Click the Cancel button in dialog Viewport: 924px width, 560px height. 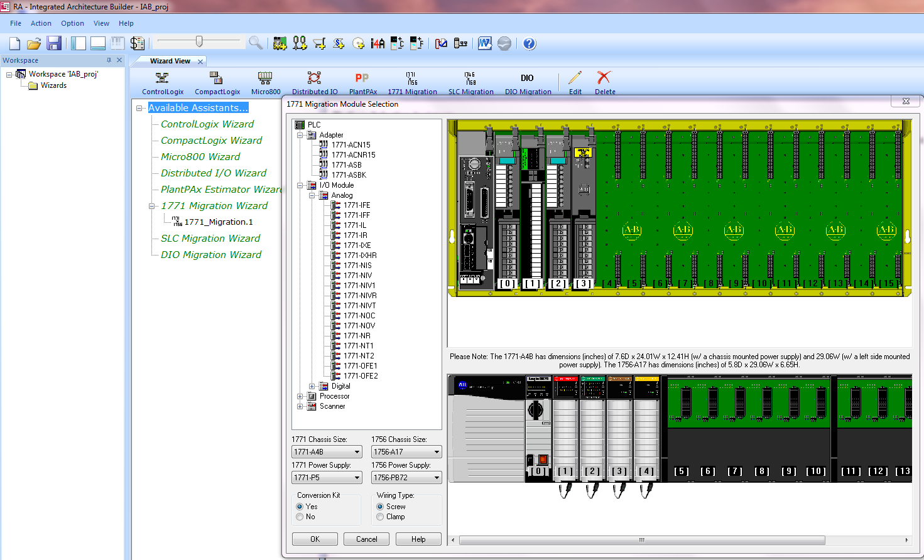(x=366, y=539)
